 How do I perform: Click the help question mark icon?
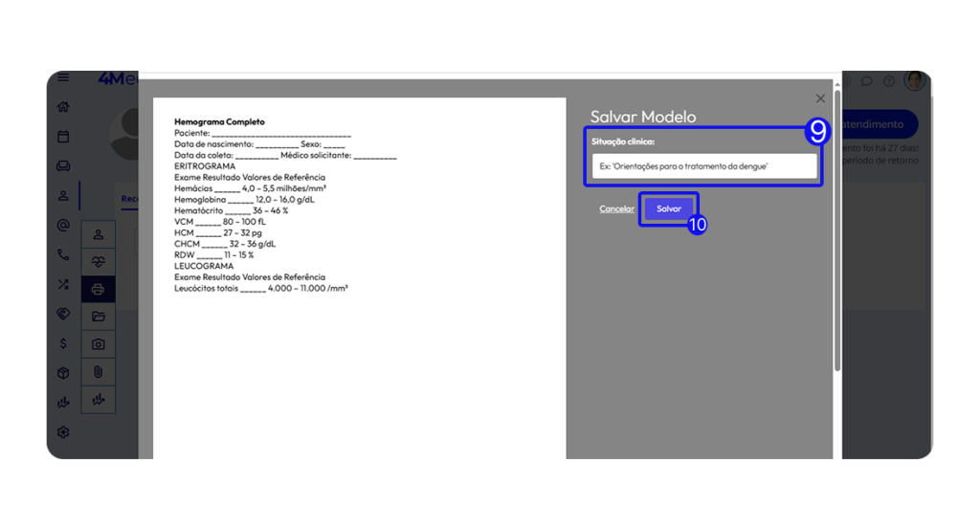coord(889,81)
